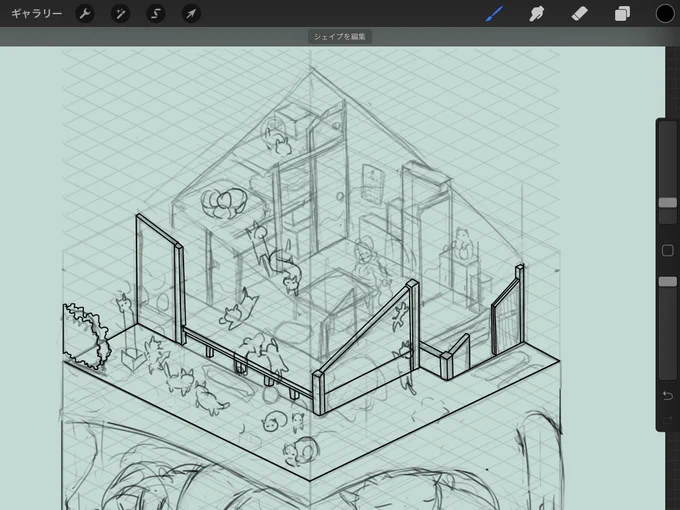Viewport: 680px width, 510px height.
Task: Tap the square modify button in sidebar
Action: tap(667, 250)
